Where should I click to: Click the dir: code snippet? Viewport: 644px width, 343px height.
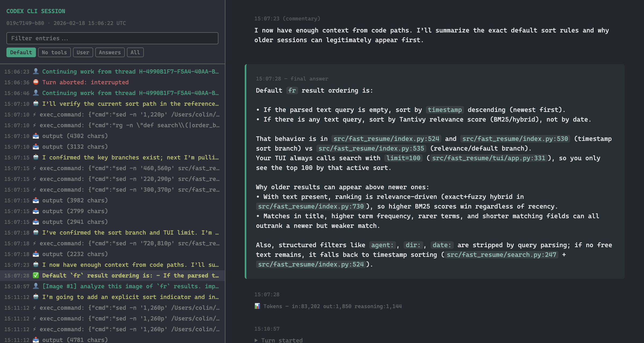[413, 245]
